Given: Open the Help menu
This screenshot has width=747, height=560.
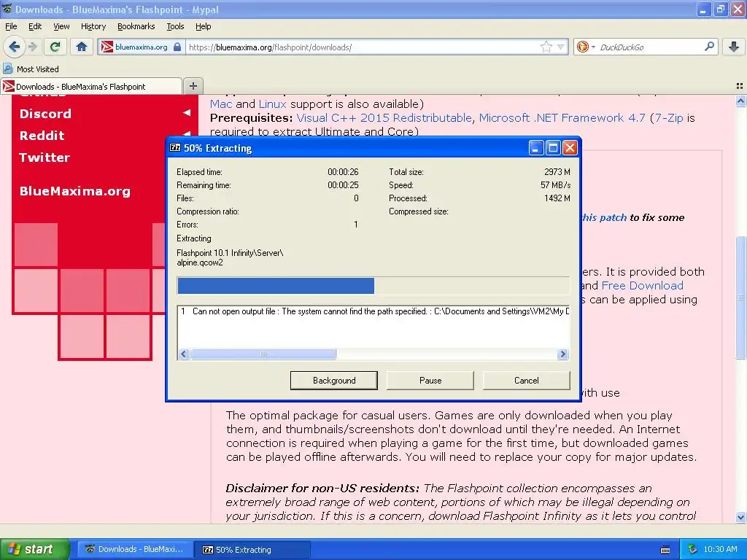Looking at the screenshot, I should coord(203,26).
